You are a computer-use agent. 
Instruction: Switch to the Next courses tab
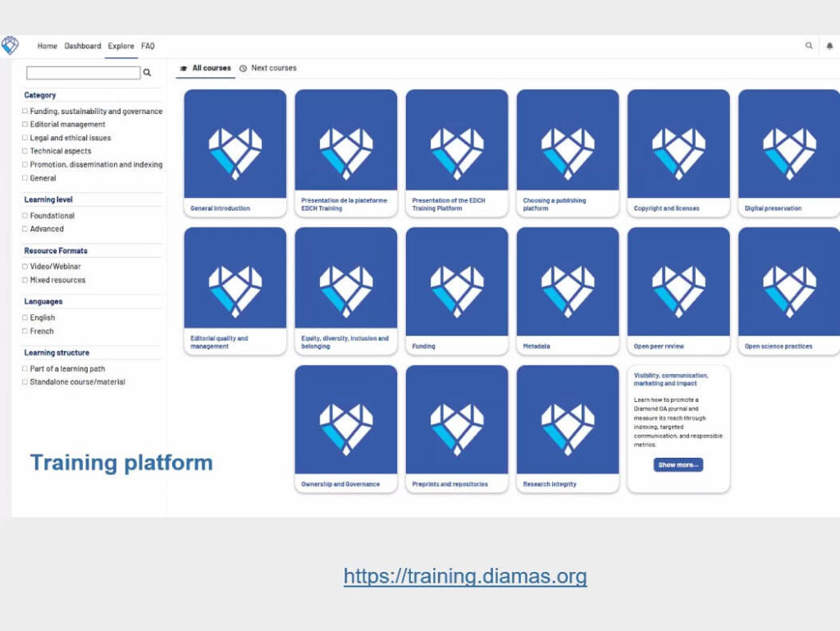pyautogui.click(x=268, y=68)
